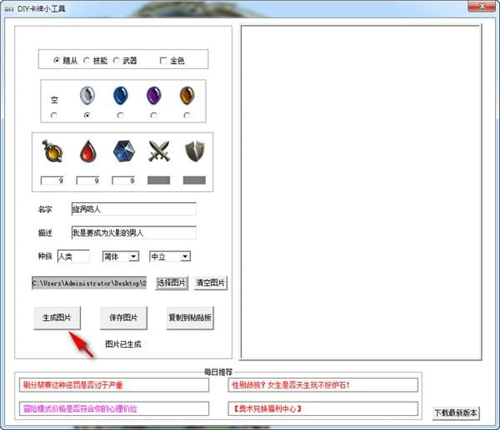500x430 pixels.
Task: Click the blue mana crystal icon
Action: (124, 152)
